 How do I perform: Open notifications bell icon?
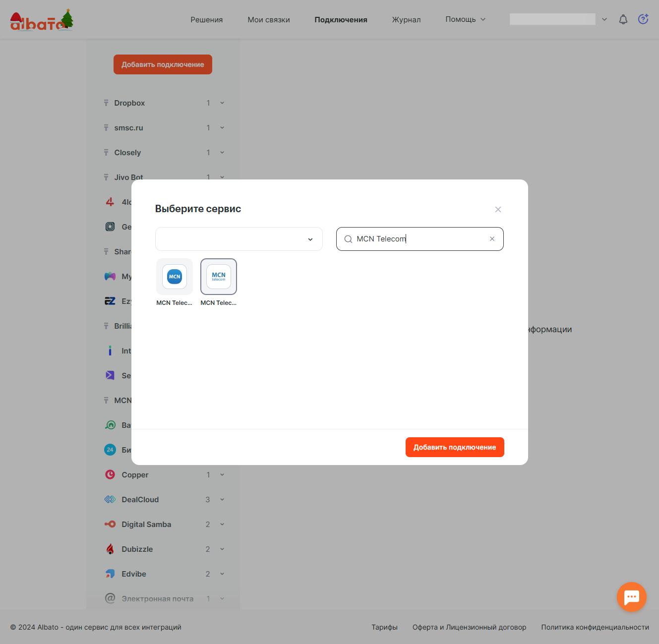click(623, 19)
